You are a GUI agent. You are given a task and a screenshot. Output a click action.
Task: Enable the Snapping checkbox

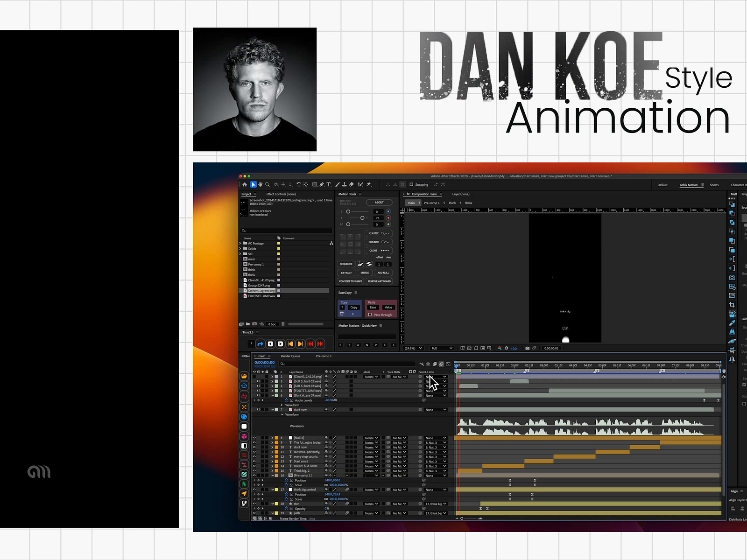pyautogui.click(x=411, y=184)
